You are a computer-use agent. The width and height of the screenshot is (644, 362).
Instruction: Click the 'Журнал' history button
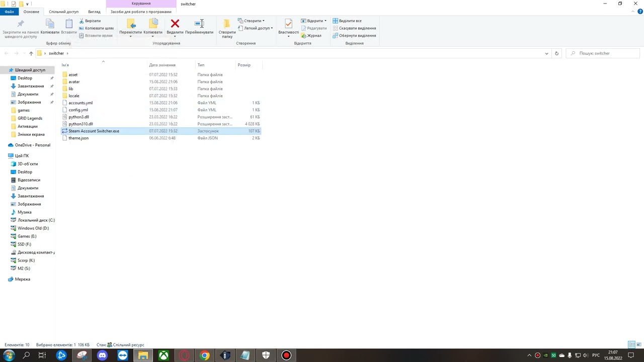[x=311, y=36]
